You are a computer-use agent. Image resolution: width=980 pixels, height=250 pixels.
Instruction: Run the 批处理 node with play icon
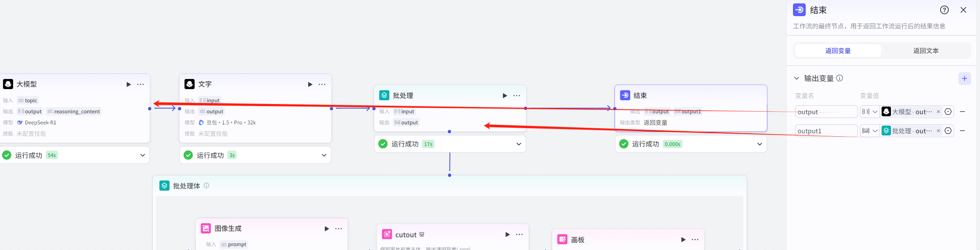[505, 96]
